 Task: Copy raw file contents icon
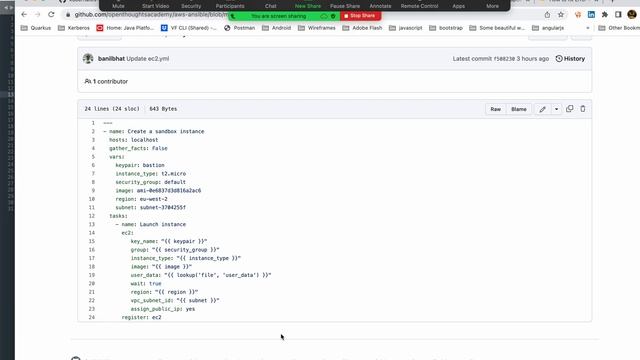[x=569, y=109]
